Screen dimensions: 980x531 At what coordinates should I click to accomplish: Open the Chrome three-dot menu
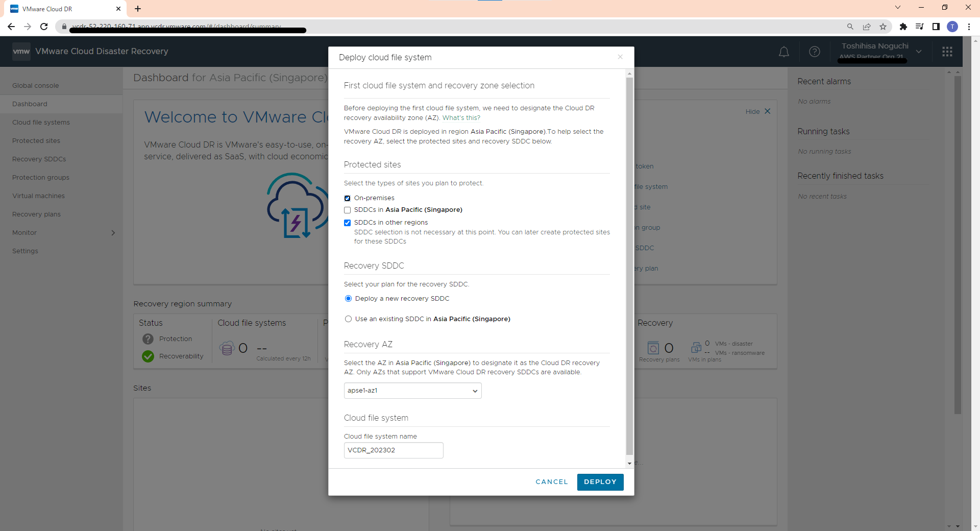coord(969,27)
